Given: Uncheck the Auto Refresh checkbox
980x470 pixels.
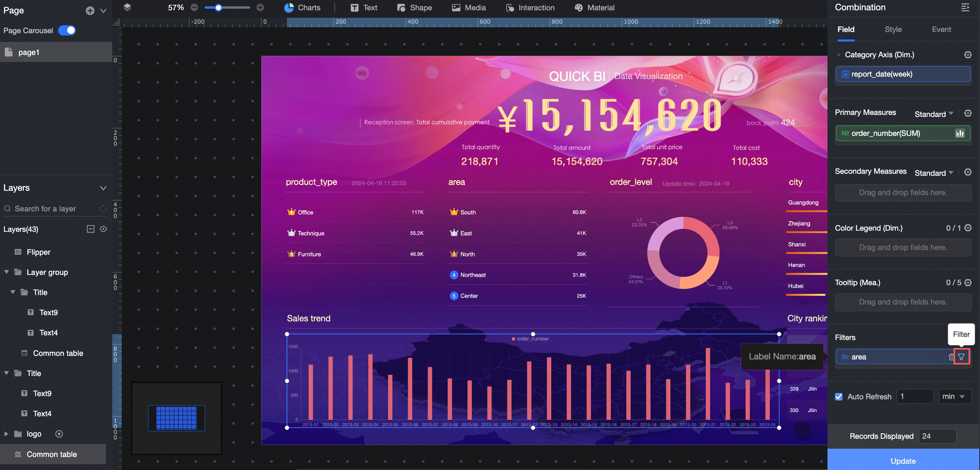Looking at the screenshot, I should tap(839, 397).
